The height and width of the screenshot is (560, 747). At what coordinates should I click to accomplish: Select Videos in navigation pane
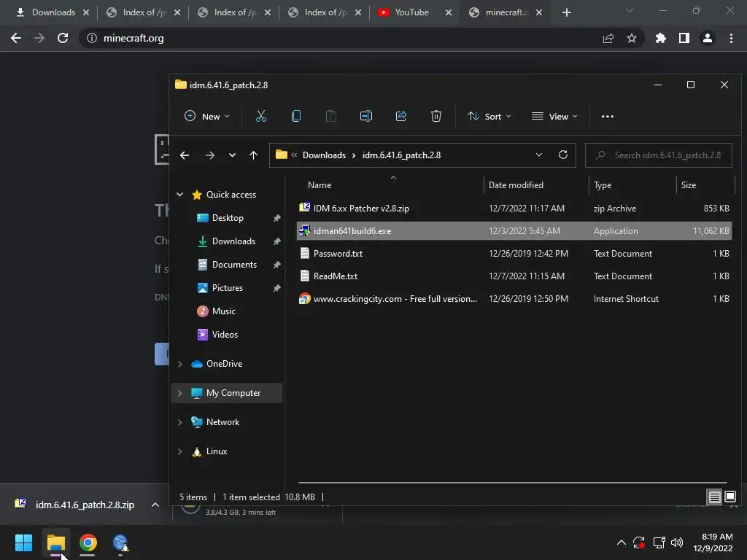225,335
